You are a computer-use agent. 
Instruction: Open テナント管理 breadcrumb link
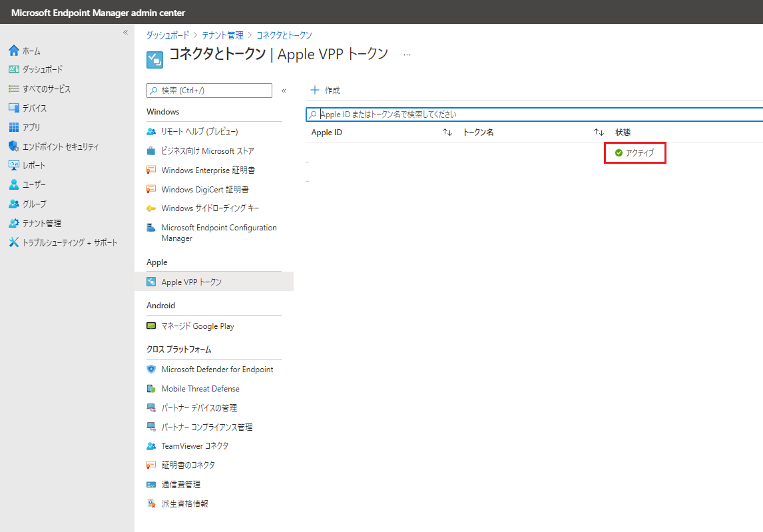click(222, 35)
